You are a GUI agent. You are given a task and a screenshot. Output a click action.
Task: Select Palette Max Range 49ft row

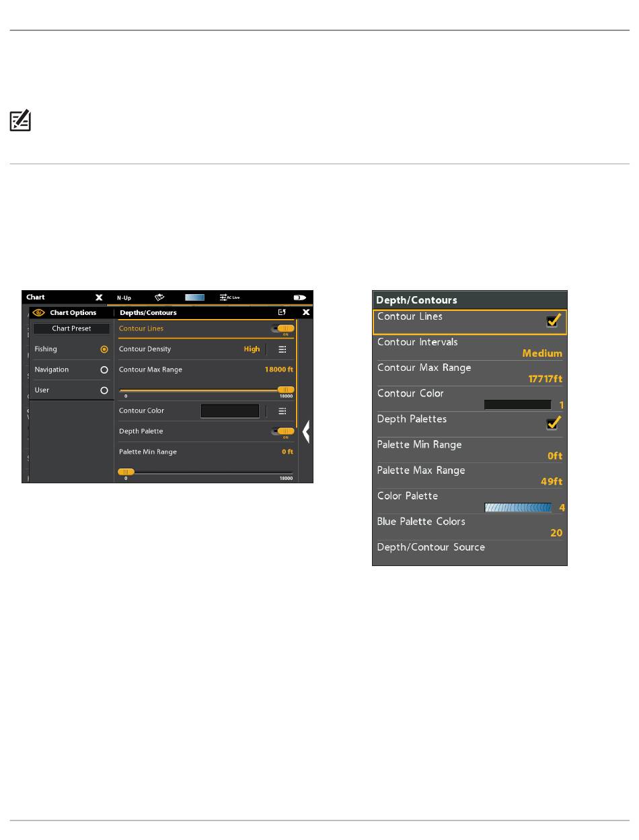(469, 476)
